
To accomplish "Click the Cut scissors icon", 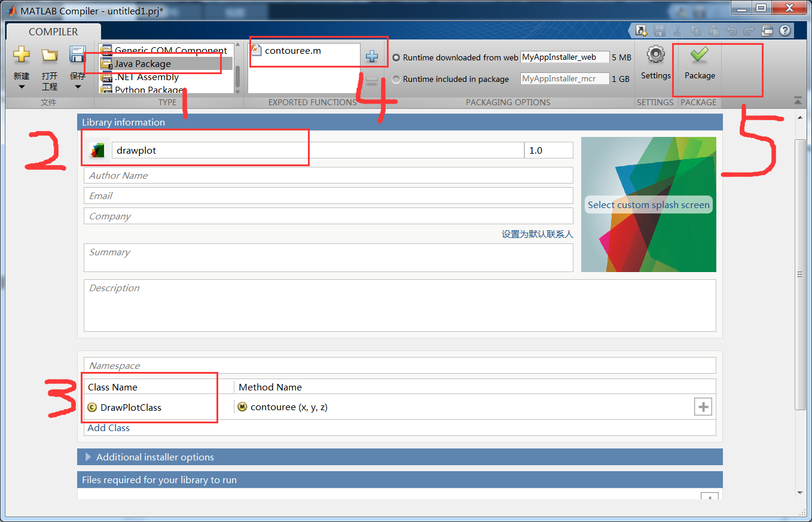I will pyautogui.click(x=677, y=31).
